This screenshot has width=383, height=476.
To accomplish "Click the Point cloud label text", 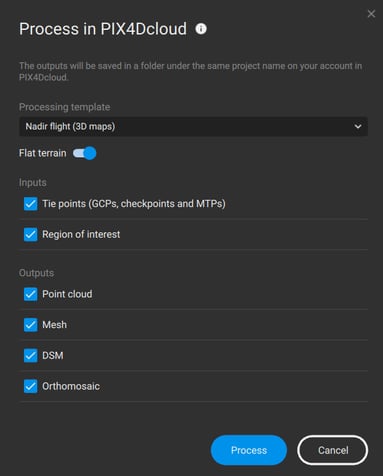I will (67, 294).
